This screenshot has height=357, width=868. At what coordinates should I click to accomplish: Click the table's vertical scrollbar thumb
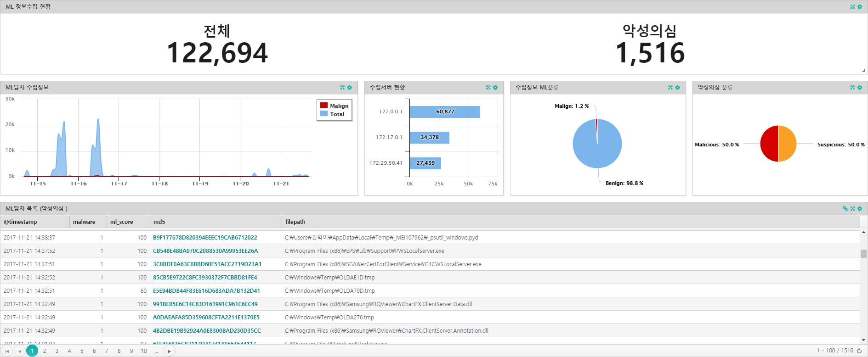tap(863, 254)
